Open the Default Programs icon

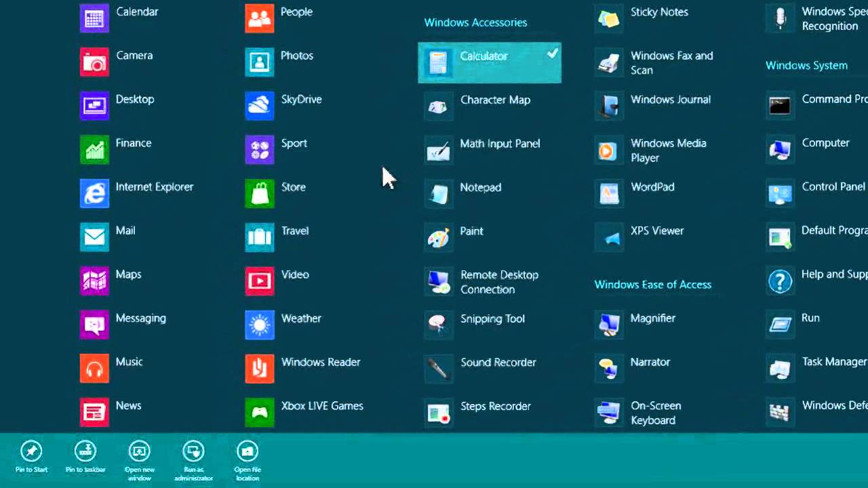click(x=780, y=237)
